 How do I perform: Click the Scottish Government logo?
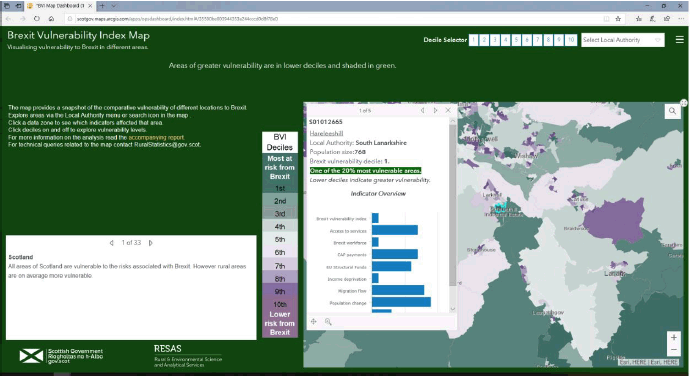tap(61, 356)
